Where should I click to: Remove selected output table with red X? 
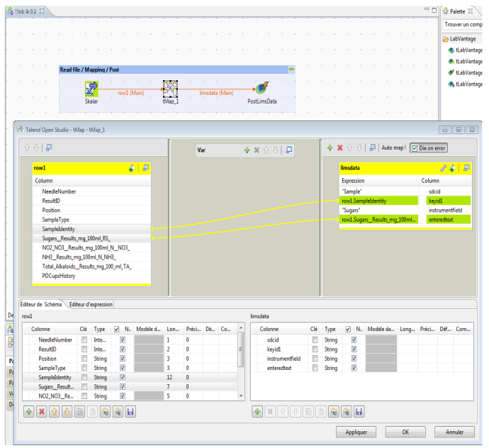pos(340,148)
